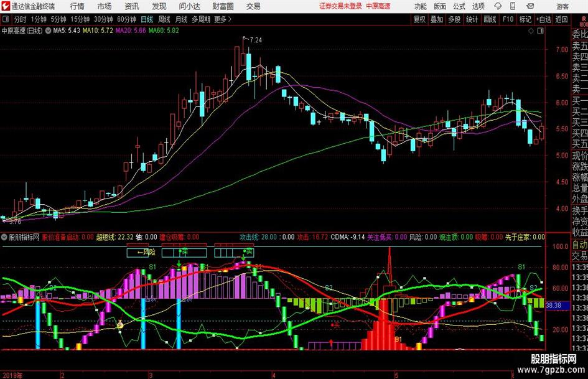The image size is (588, 379).
Task: Open the 选项 menu
Action: point(478,6)
